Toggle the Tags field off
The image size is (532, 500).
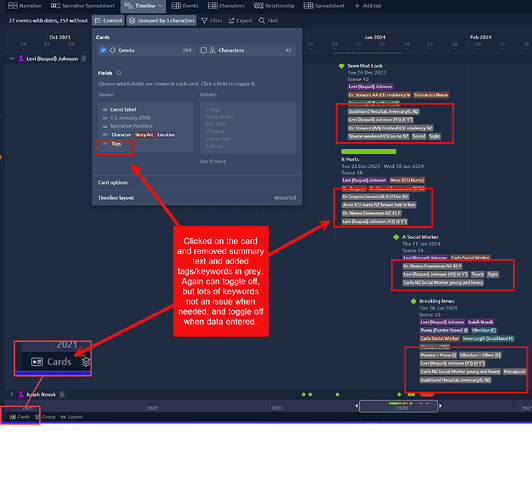point(116,144)
